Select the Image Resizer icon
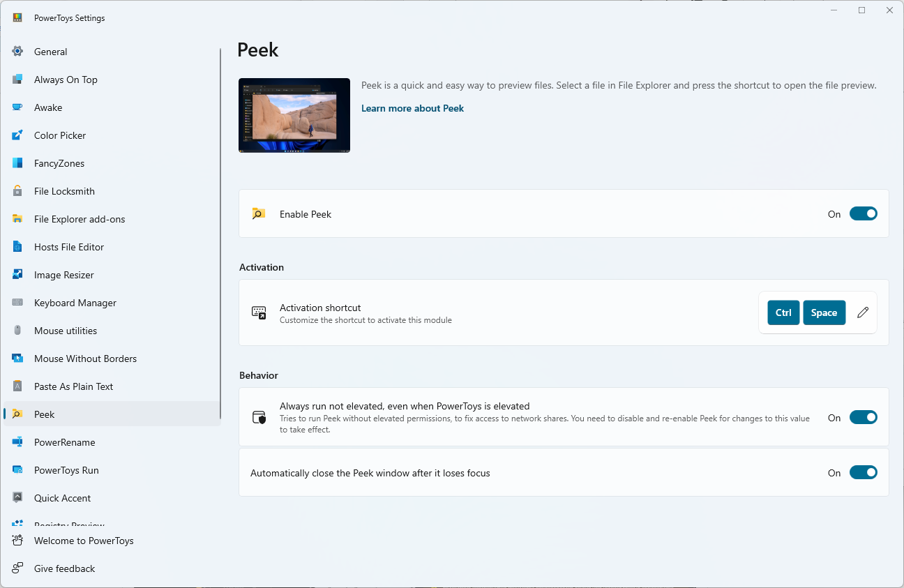The image size is (904, 588). tap(17, 275)
